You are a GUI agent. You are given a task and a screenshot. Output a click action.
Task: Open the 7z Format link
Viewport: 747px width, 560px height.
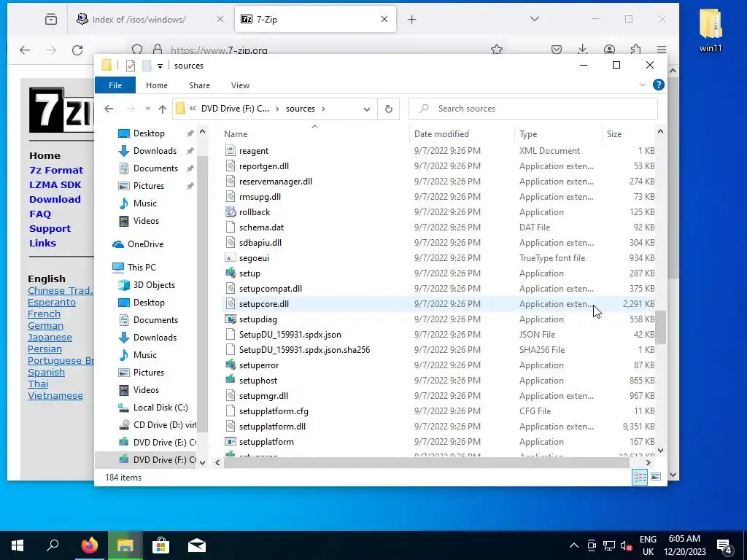click(56, 170)
